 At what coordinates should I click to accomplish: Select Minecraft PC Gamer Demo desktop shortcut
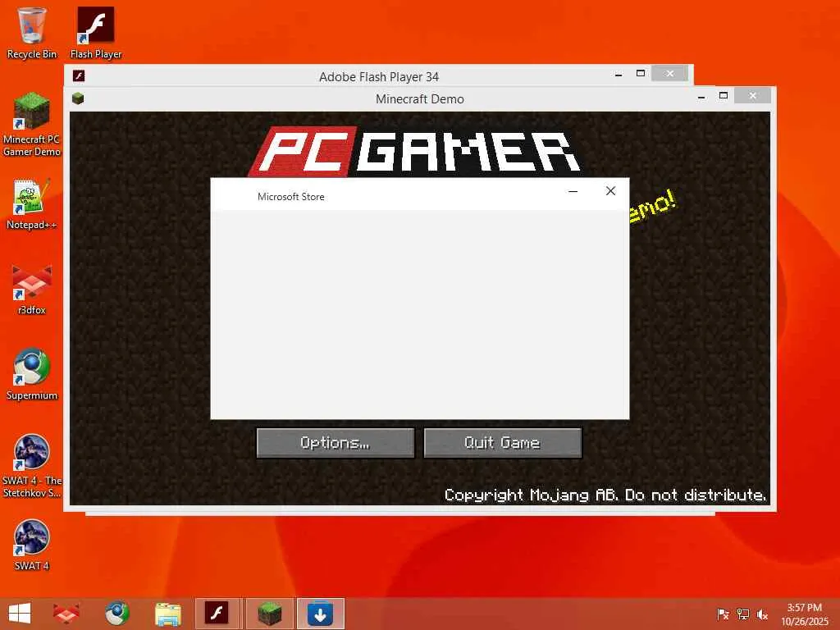coord(32,125)
